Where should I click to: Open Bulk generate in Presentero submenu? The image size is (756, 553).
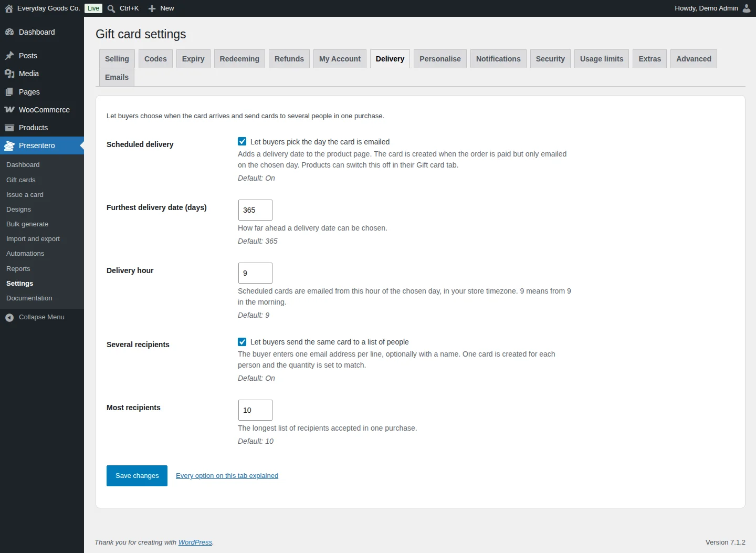coord(27,224)
